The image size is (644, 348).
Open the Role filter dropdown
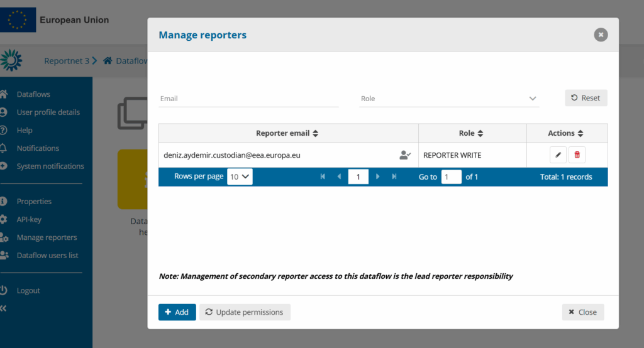click(x=449, y=99)
